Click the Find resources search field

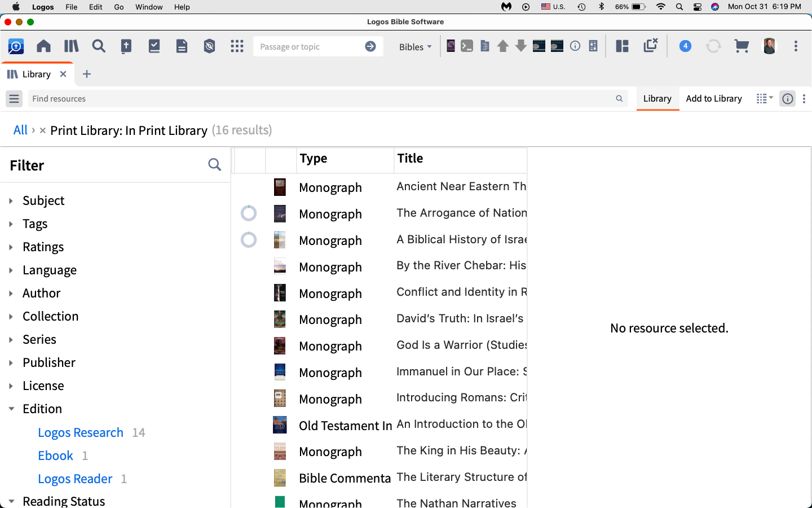(328, 99)
